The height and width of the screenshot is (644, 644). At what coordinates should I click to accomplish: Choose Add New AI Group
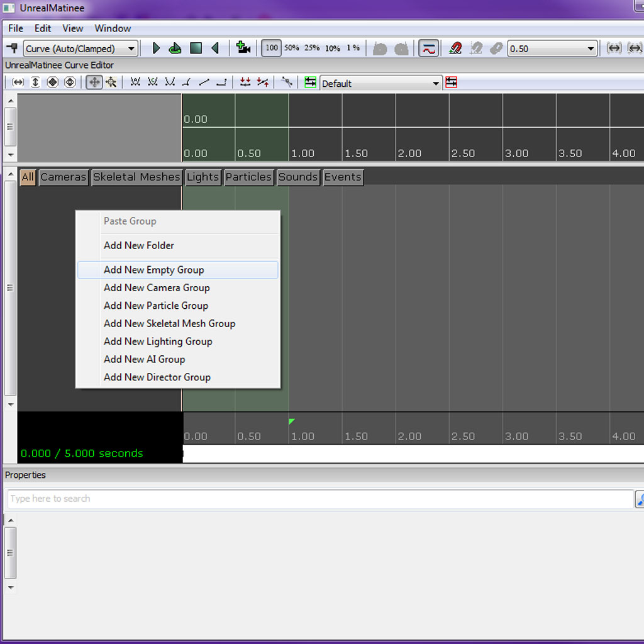[x=178, y=359]
